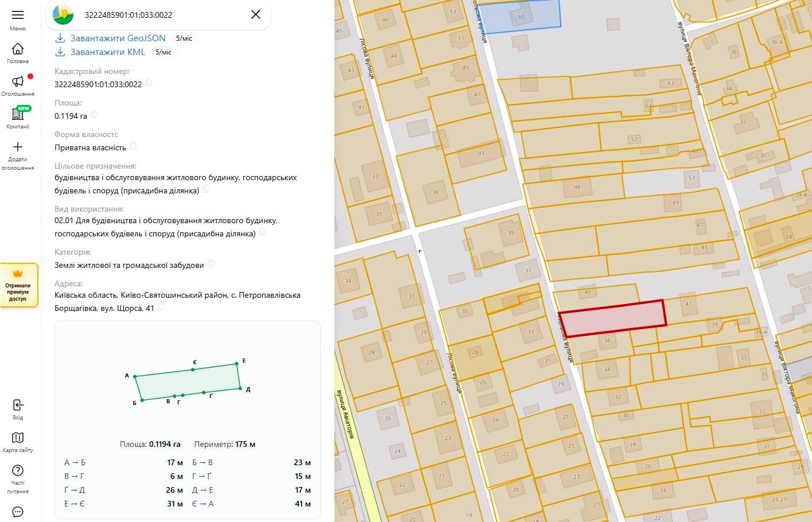Click the Є → А 41 м measurement
Screen dimensions: 812x522
click(252, 504)
